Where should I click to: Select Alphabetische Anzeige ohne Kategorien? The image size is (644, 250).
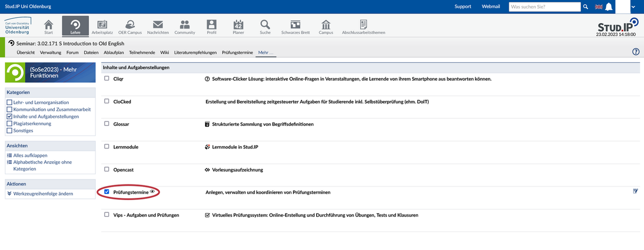click(x=42, y=165)
